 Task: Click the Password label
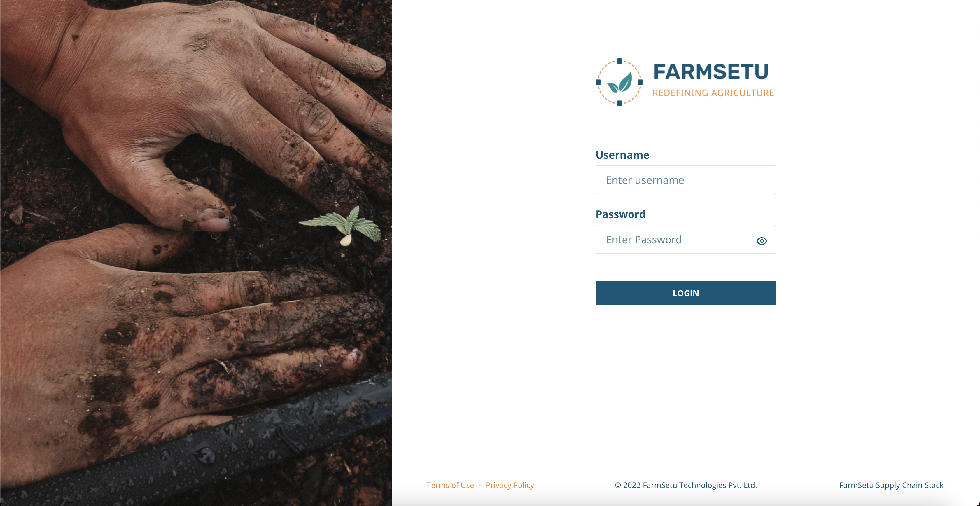620,214
